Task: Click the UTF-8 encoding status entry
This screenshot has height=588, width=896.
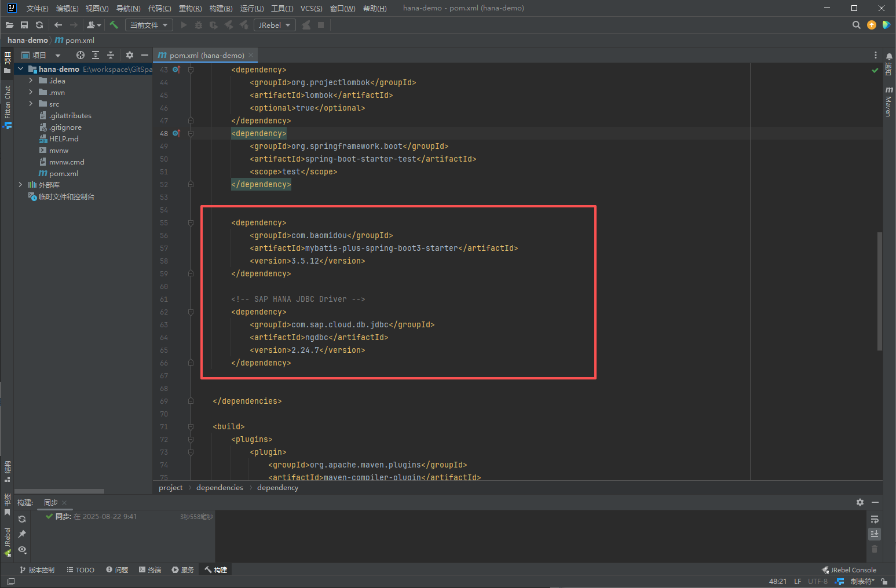Action: pos(818,582)
